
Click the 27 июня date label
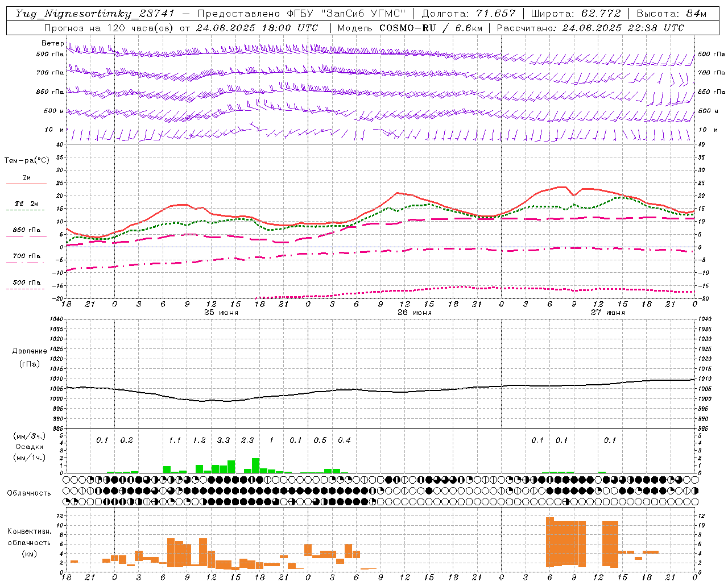[x=607, y=313]
